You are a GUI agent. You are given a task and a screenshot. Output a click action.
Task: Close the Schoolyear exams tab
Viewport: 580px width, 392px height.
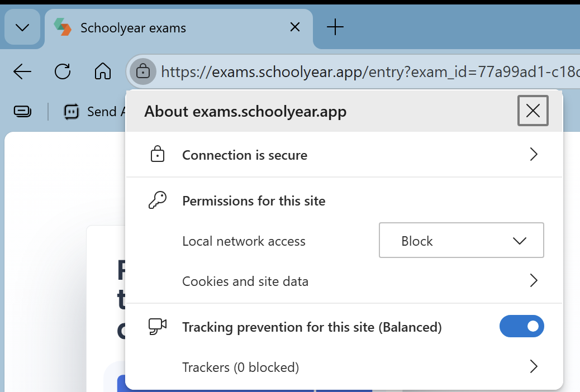click(x=294, y=27)
